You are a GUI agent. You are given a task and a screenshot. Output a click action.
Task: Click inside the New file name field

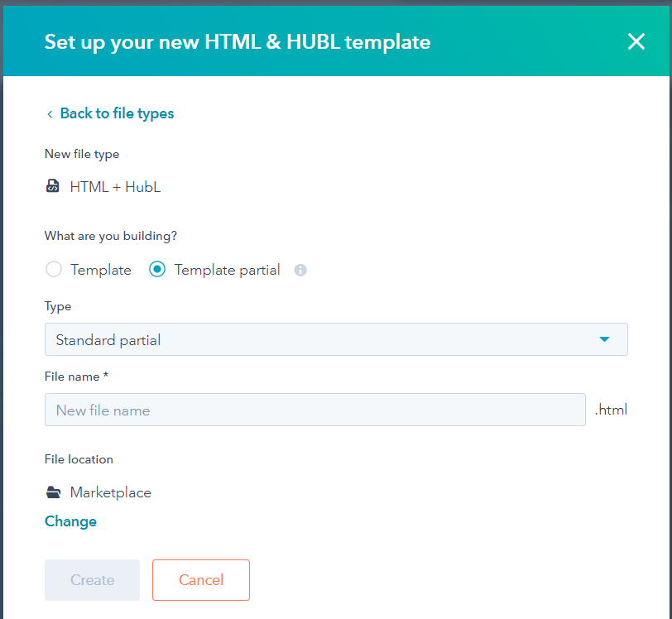click(314, 410)
